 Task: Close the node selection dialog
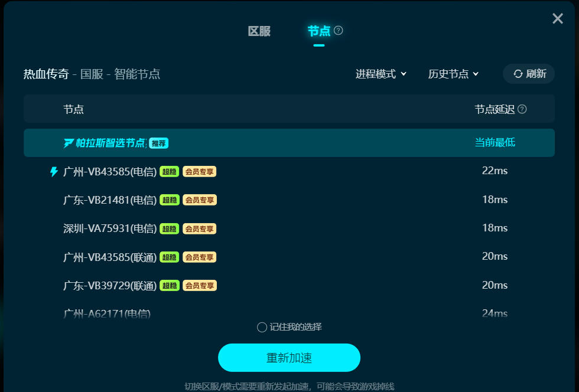coord(558,19)
